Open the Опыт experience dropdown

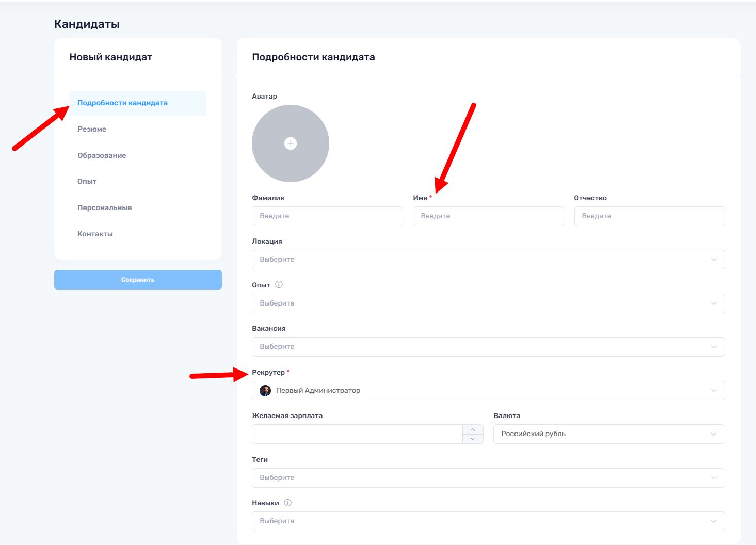488,303
